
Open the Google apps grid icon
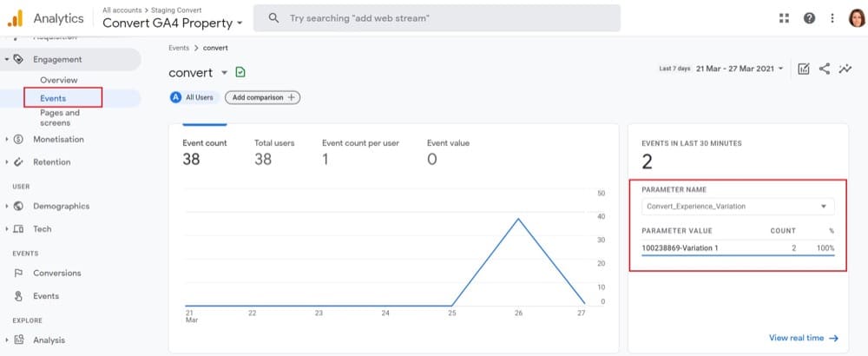tap(784, 18)
